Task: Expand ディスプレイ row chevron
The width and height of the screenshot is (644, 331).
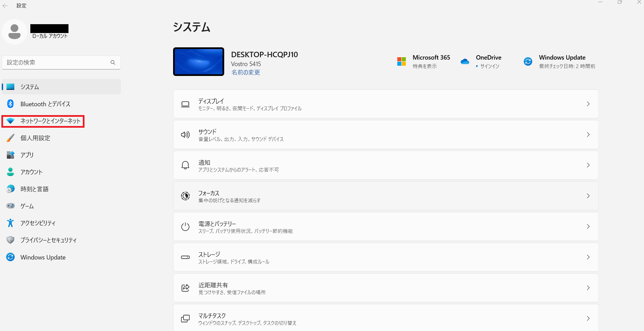Action: tap(588, 104)
